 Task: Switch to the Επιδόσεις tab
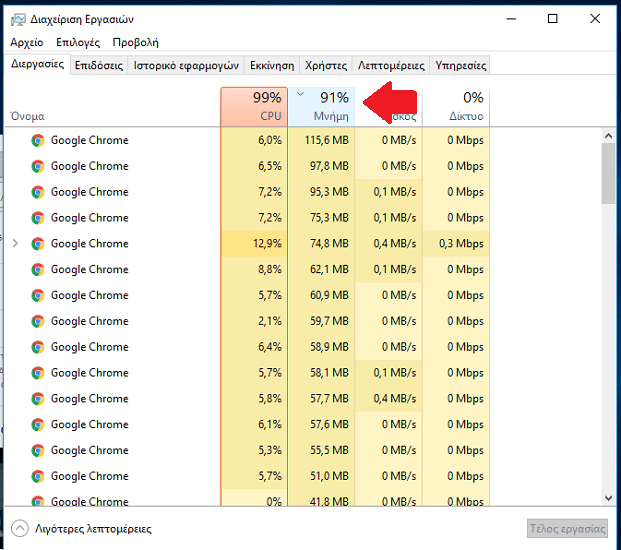[100, 66]
